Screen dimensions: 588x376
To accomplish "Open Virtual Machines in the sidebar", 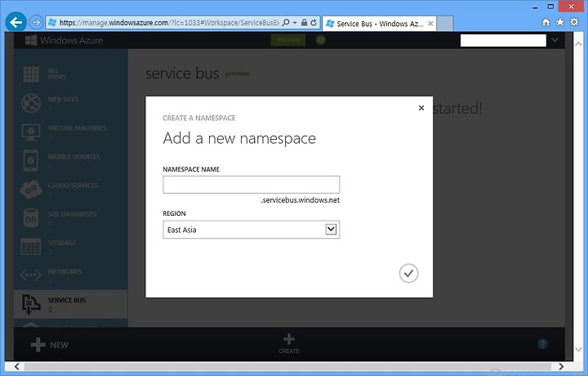I will point(70,132).
